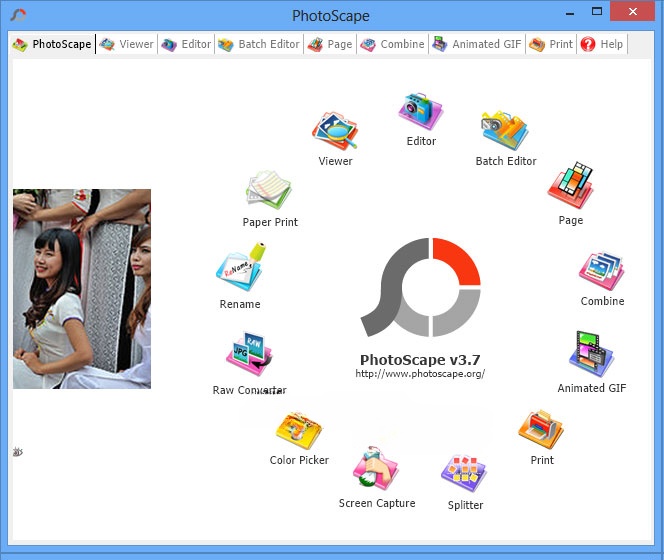Image resolution: width=664 pixels, height=560 pixels.
Task: Launch the Screen Capture icon
Action: click(376, 468)
